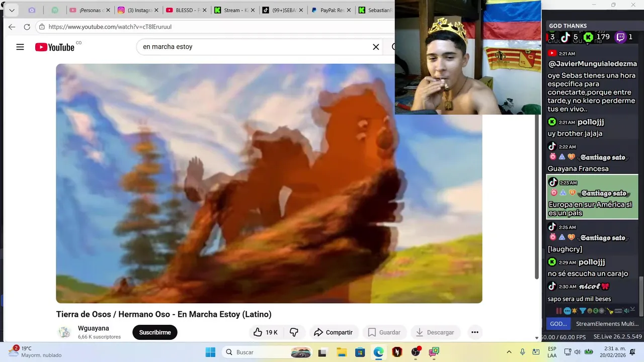Click the microphone system tray icon
Screen dimensions: 644x362
(x=523, y=352)
